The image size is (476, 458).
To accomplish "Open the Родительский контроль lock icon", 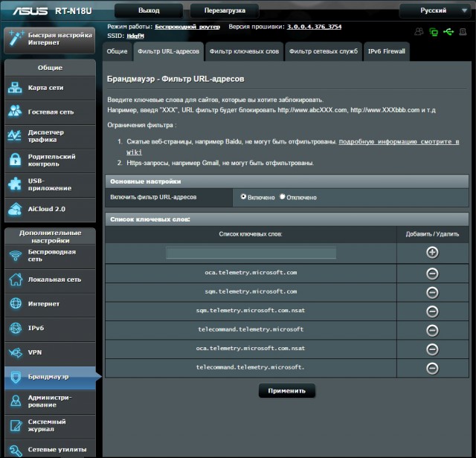I will click(15, 160).
